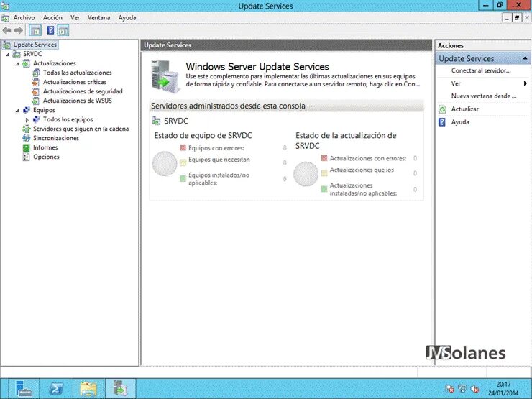Open the Ayuda menu in menu bar
The height and width of the screenshot is (399, 532).
click(x=127, y=18)
